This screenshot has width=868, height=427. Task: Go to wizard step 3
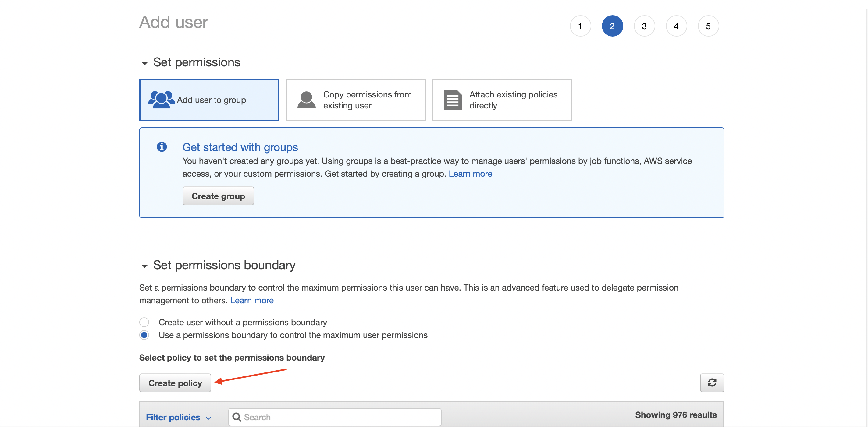[x=644, y=26]
